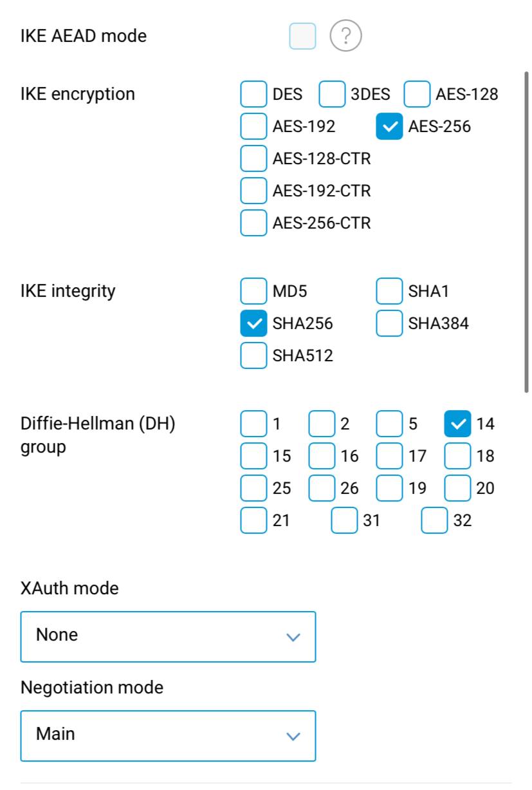Viewport: 532px width, 790px height.
Task: Check the SHA1 integrity option
Action: (x=389, y=291)
